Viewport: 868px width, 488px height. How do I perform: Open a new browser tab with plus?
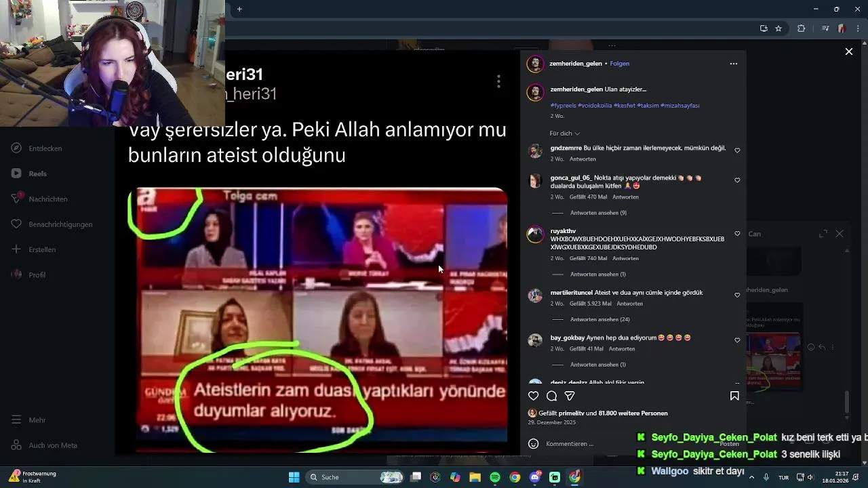(x=239, y=9)
